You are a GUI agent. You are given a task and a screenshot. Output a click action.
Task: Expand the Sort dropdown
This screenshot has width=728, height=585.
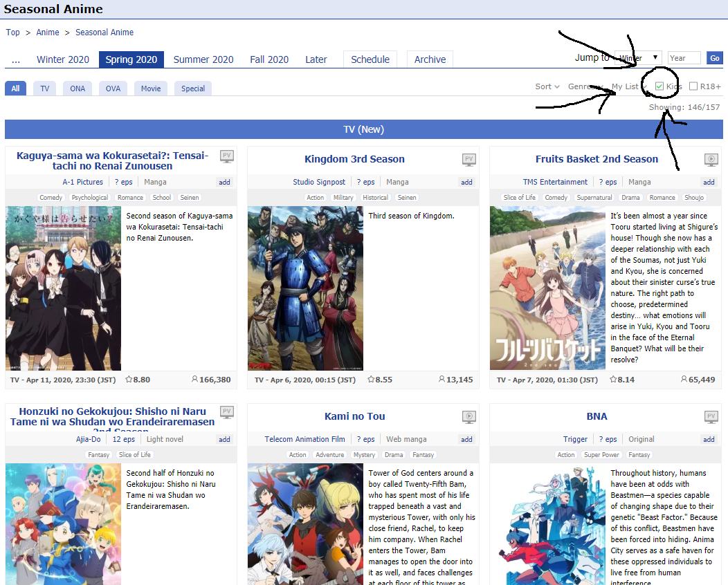click(547, 86)
